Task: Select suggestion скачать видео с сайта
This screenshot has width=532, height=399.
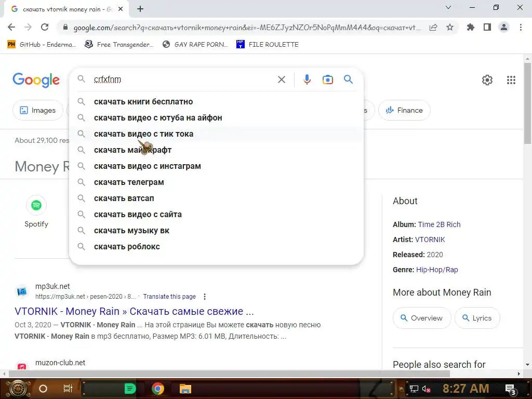Action: click(216, 215)
